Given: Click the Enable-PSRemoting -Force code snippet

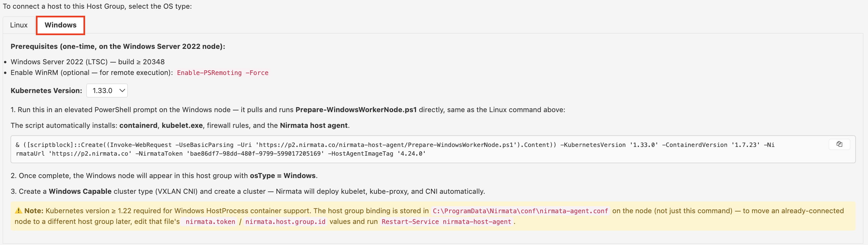Looking at the screenshot, I should coord(223,73).
